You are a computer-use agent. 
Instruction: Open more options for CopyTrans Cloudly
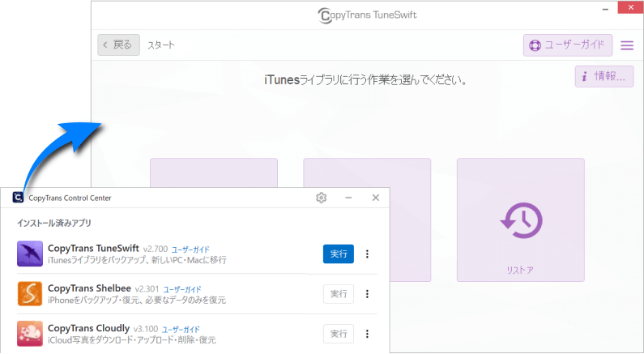[x=367, y=334]
